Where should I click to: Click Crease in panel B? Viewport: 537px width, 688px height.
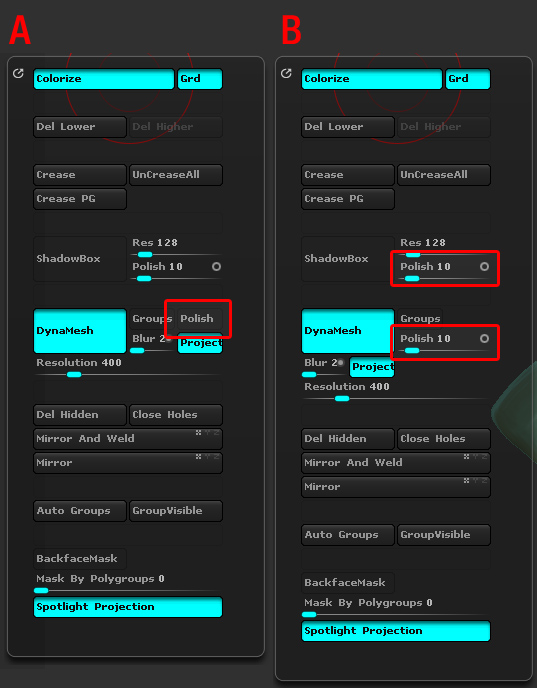point(348,175)
